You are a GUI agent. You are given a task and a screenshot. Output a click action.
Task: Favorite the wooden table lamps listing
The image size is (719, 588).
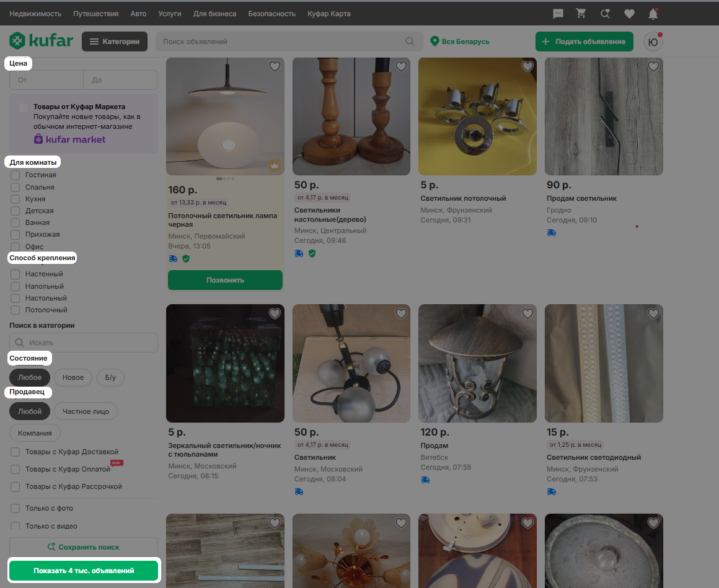[401, 66]
